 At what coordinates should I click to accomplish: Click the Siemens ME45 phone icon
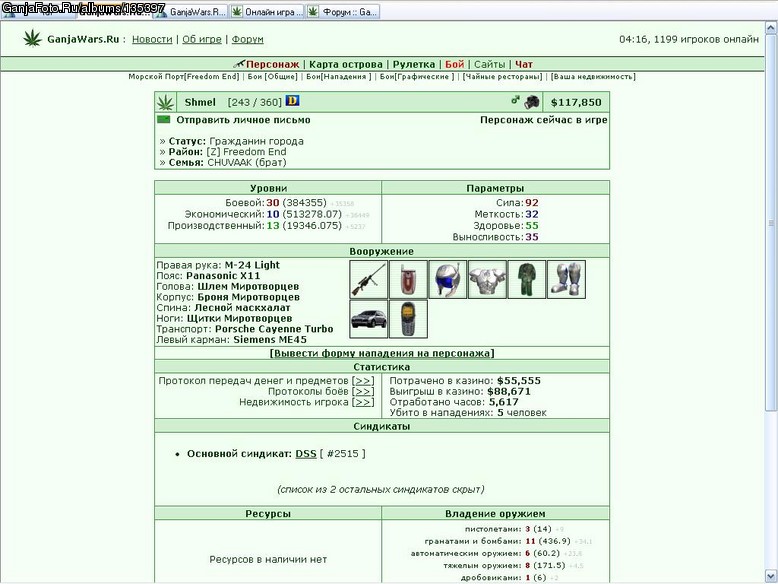[x=408, y=319]
